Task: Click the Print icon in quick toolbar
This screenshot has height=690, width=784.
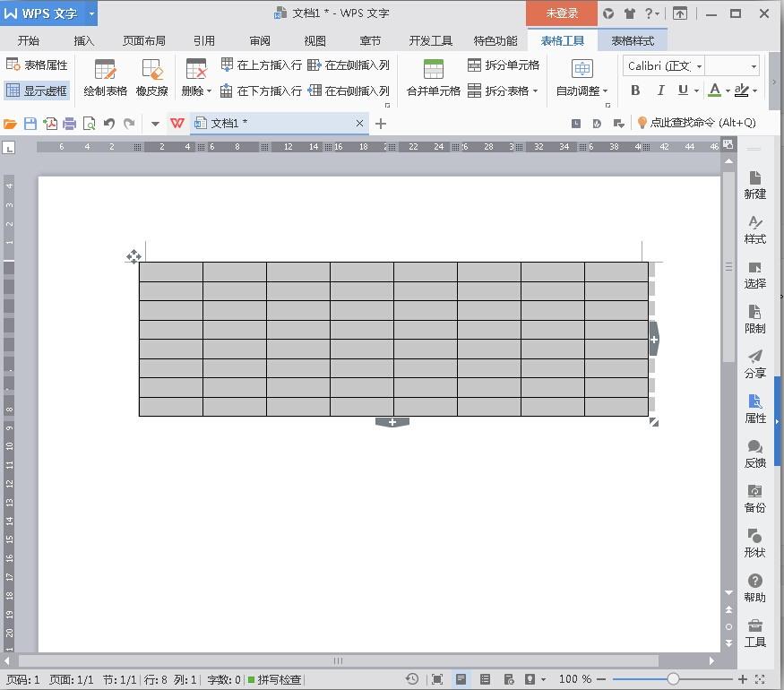Action: click(x=70, y=124)
